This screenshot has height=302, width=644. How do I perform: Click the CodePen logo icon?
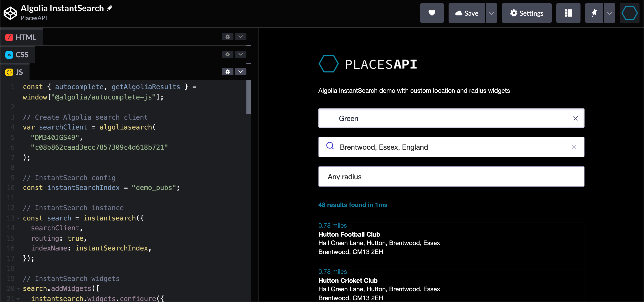10,13
